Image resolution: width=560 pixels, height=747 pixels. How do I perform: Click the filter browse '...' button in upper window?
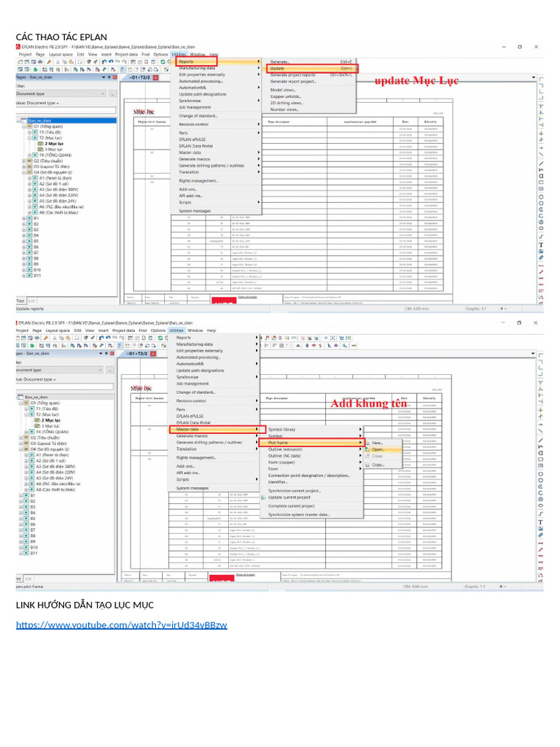pos(112,93)
